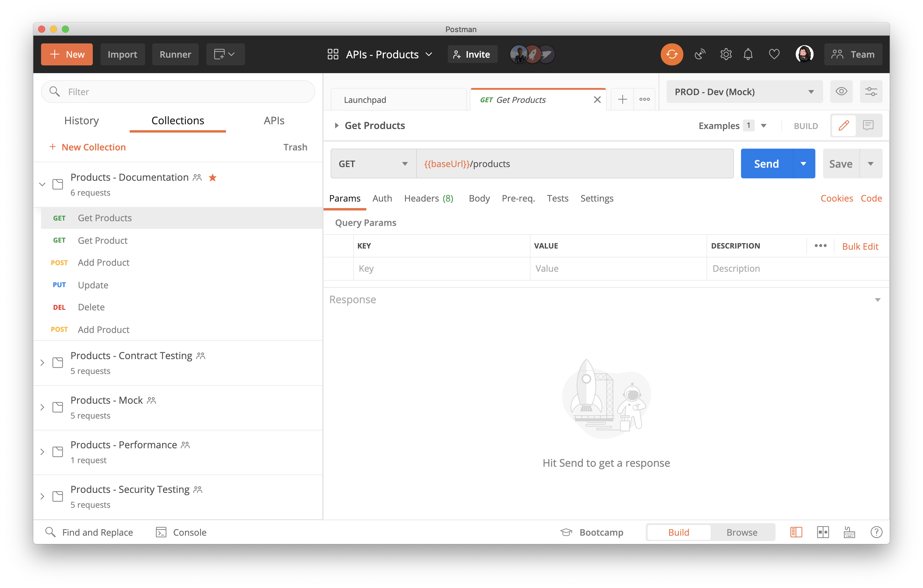The width and height of the screenshot is (923, 588).
Task: Open the Examples dropdown
Action: (x=732, y=126)
